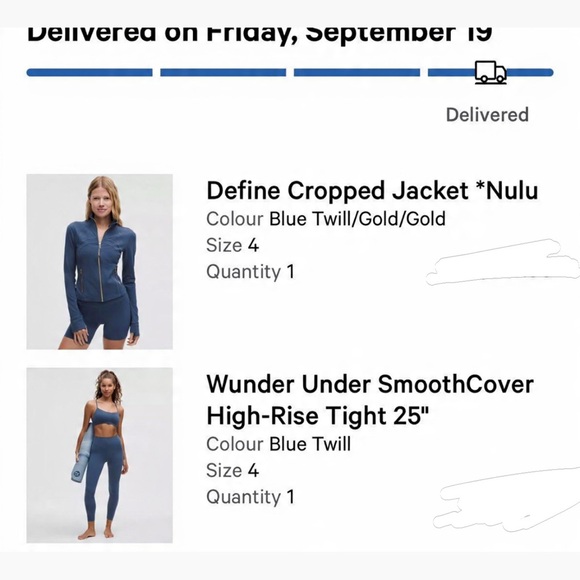Open the Wunder Under SmoothCover High-Rise Tight title
This screenshot has height=580, width=580.
pyautogui.click(x=370, y=400)
